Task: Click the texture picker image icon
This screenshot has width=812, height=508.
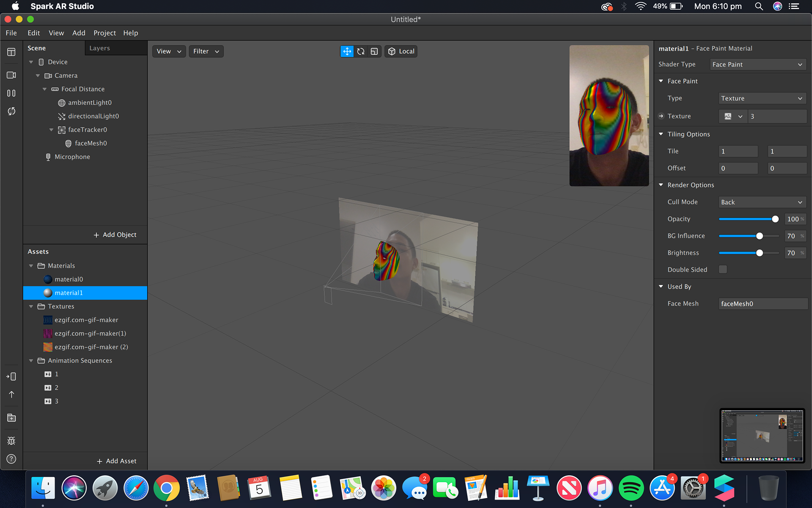Action: [x=728, y=116]
